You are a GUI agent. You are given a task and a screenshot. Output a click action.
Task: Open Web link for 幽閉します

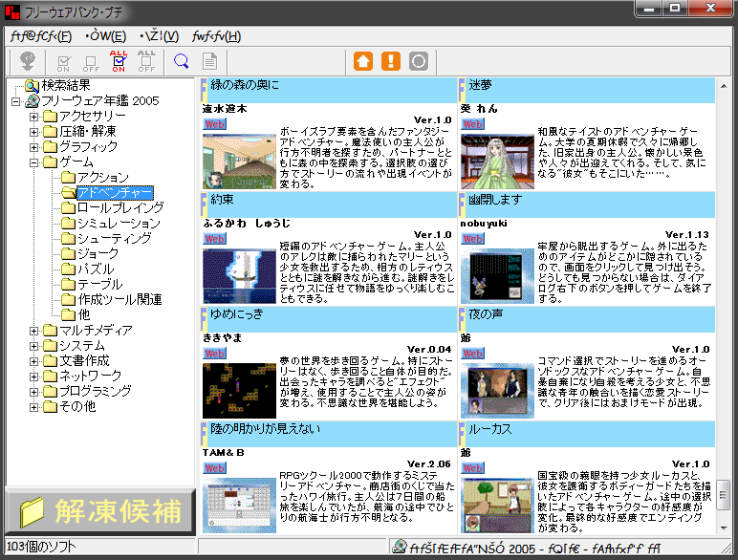(472, 239)
